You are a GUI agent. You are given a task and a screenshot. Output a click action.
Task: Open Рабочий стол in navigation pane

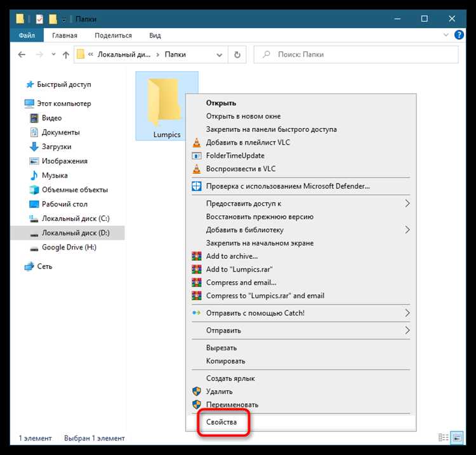click(x=64, y=204)
